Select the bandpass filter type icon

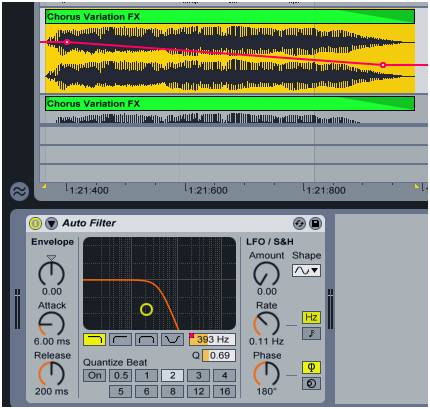146,340
